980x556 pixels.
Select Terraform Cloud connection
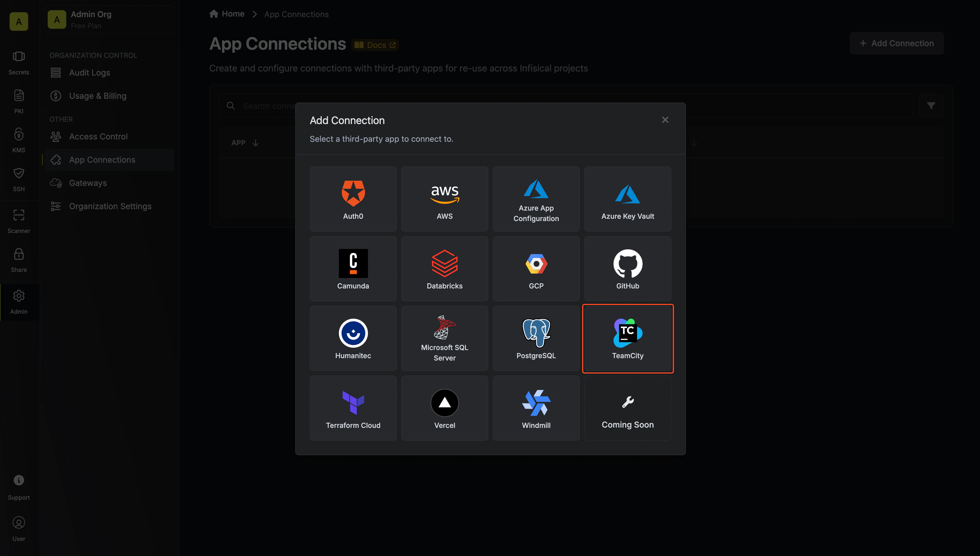pos(353,408)
